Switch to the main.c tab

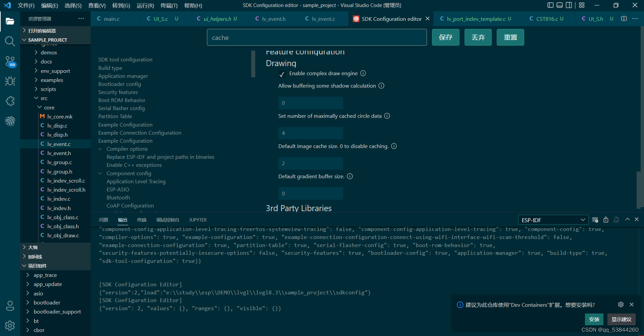[x=112, y=19]
